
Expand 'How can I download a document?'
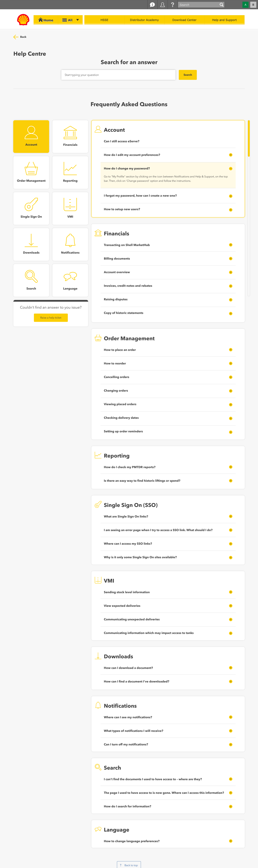230,668
